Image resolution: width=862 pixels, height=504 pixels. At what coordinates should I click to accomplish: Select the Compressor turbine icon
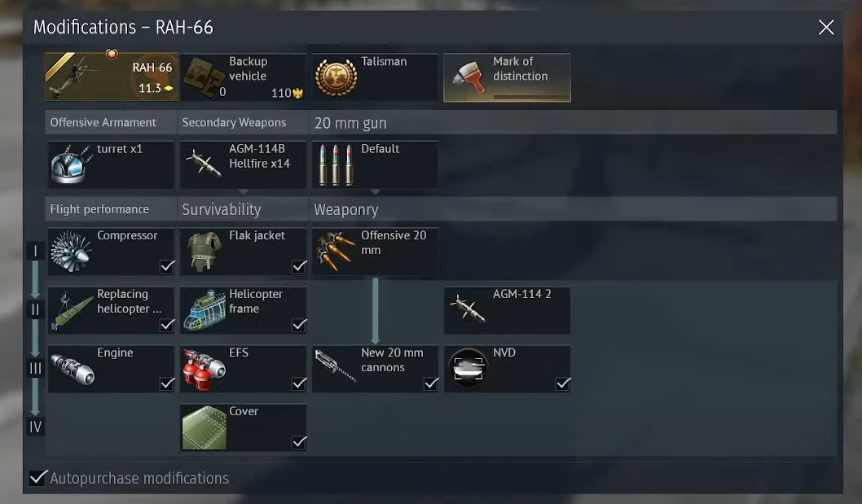tap(72, 252)
